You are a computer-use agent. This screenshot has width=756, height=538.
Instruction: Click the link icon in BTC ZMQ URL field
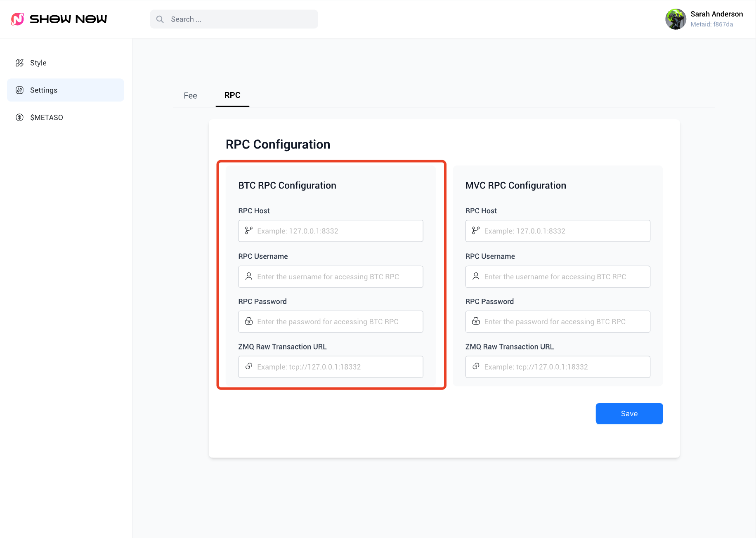coord(249,366)
